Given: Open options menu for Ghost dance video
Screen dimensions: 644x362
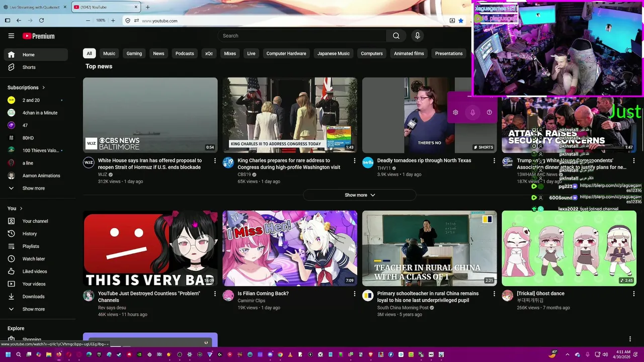Looking at the screenshot, I should [x=633, y=294].
